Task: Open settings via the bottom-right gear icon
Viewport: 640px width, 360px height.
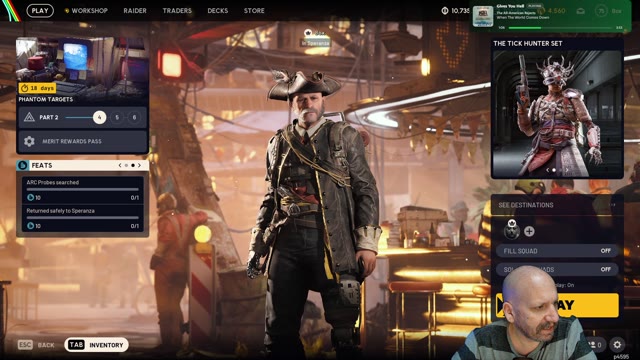Action: tap(617, 345)
